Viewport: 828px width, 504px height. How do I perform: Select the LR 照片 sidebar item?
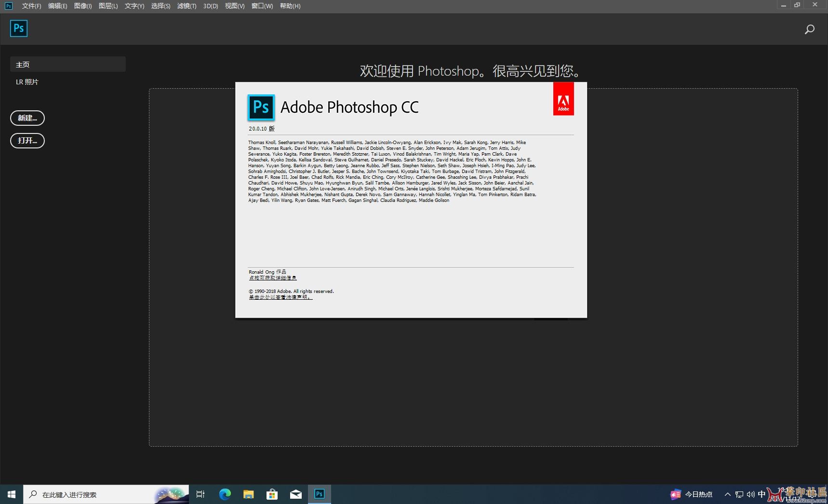click(27, 82)
